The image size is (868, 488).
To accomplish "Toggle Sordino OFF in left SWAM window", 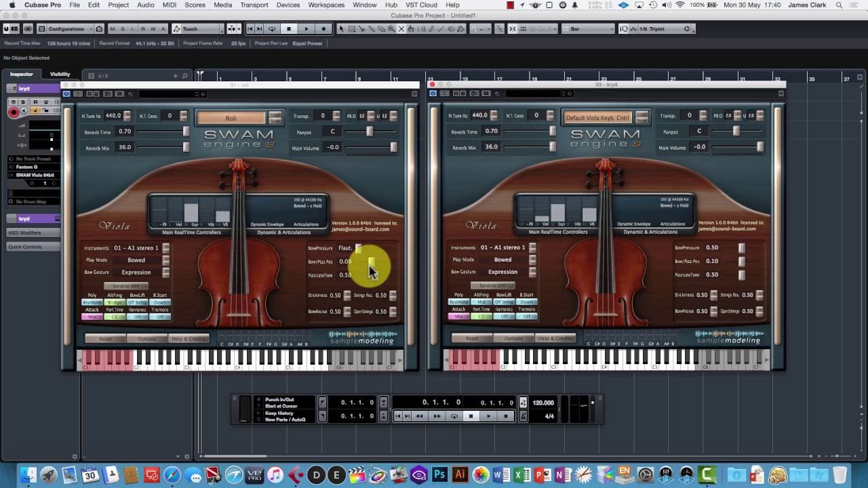I will [x=126, y=286].
